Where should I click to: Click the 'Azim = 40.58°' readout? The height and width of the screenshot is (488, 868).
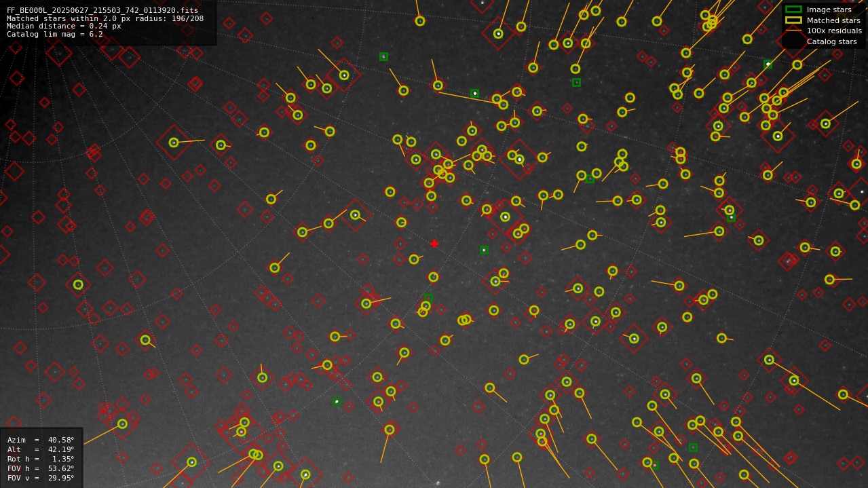click(x=41, y=440)
